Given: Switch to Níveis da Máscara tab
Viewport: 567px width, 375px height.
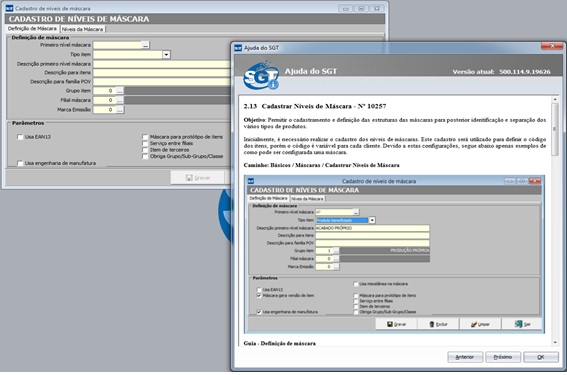Looking at the screenshot, I should [82, 29].
